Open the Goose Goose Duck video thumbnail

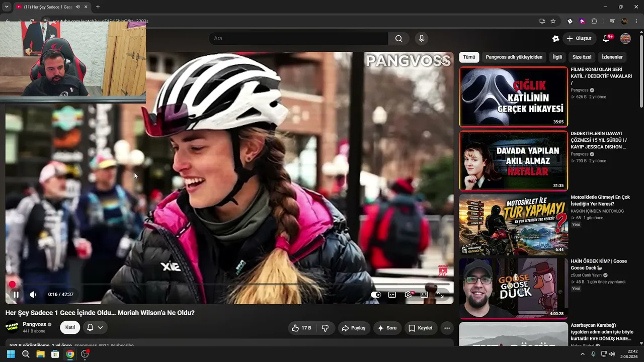tap(513, 288)
